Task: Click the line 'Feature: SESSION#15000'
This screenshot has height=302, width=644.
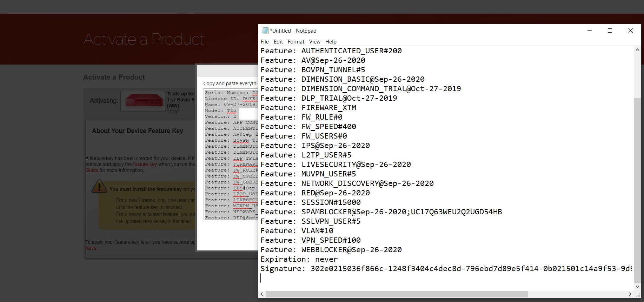Action: (311, 202)
